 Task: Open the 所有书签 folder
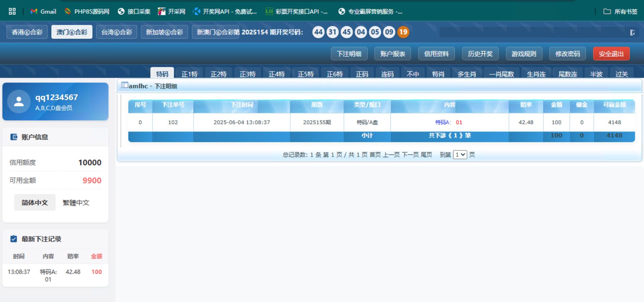point(620,11)
